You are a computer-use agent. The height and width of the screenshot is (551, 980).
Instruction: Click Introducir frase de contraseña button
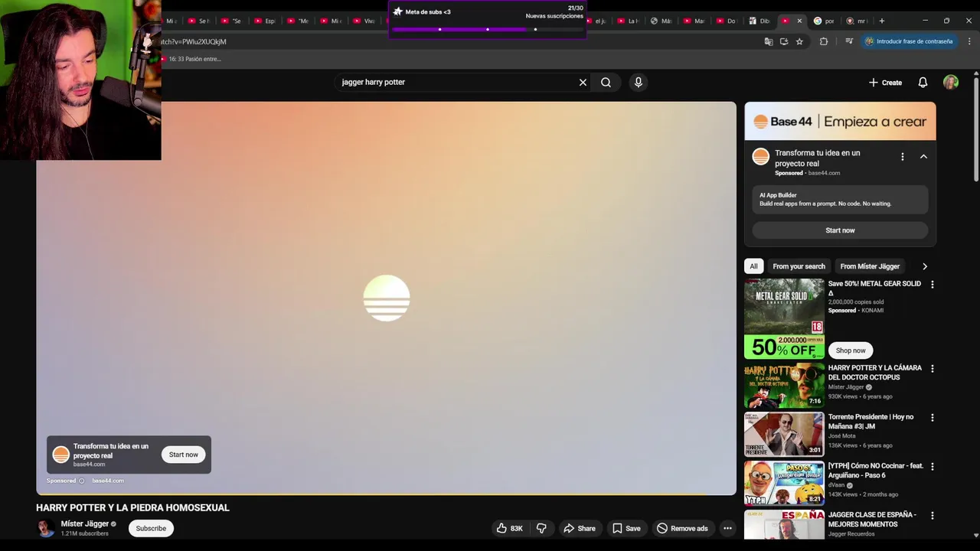[909, 41]
